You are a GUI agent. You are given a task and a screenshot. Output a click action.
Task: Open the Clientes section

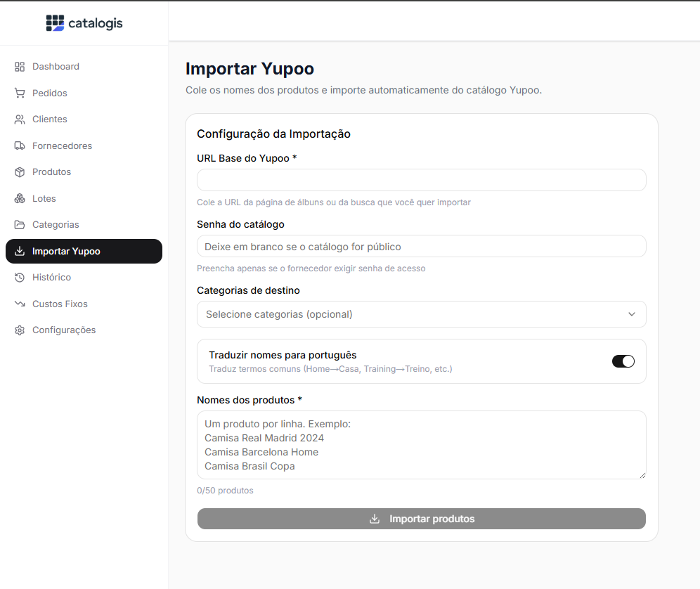84,119
